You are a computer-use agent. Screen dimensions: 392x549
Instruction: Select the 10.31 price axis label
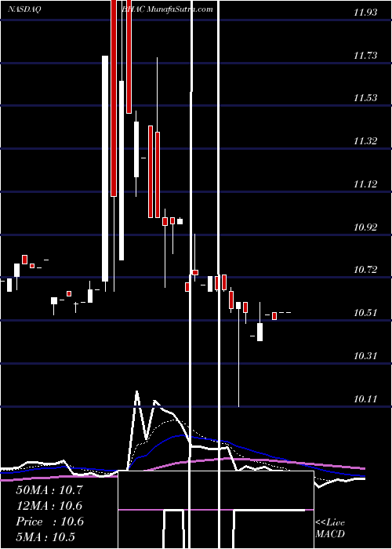click(365, 356)
